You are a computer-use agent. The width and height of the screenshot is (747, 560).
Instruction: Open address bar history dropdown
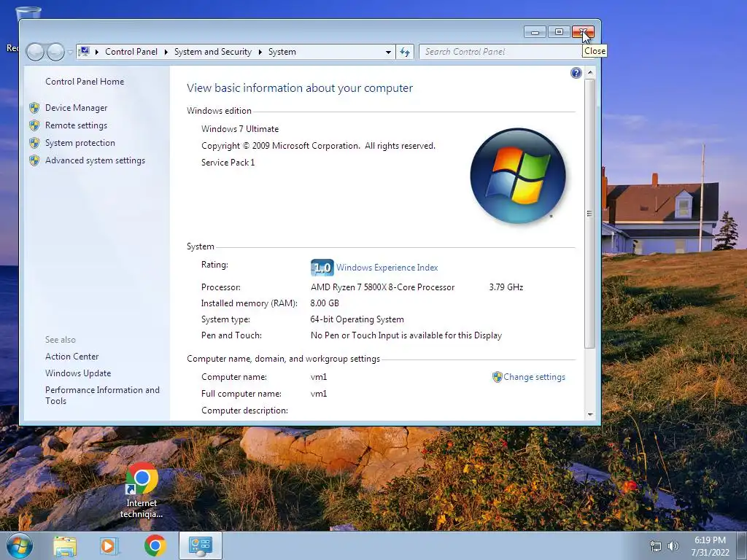coord(388,52)
